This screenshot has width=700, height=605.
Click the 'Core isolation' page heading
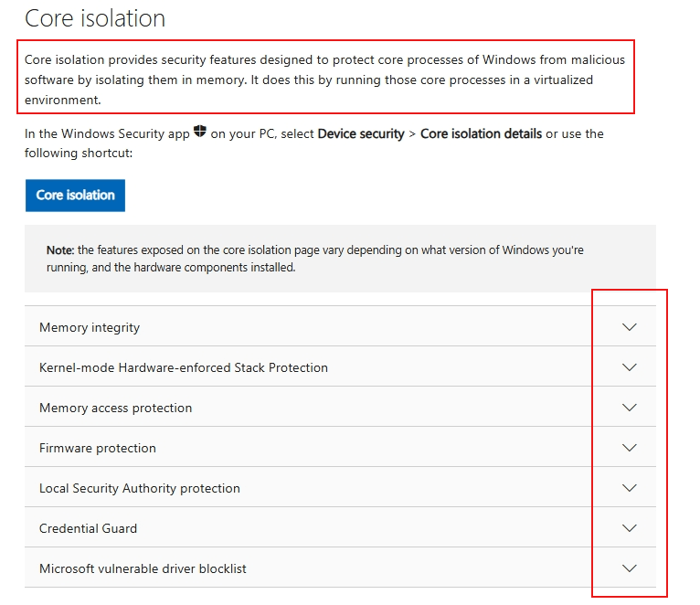[95, 18]
